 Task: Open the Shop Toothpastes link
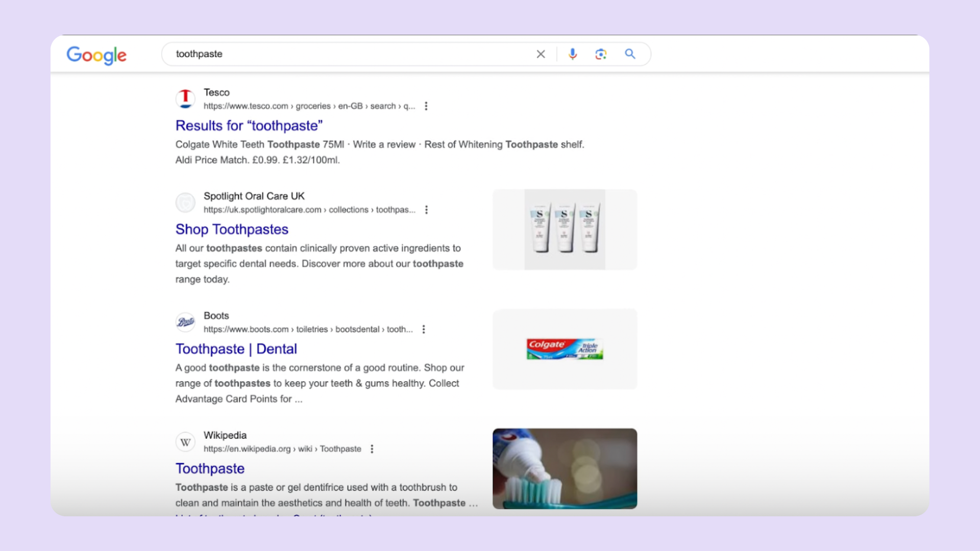232,230
